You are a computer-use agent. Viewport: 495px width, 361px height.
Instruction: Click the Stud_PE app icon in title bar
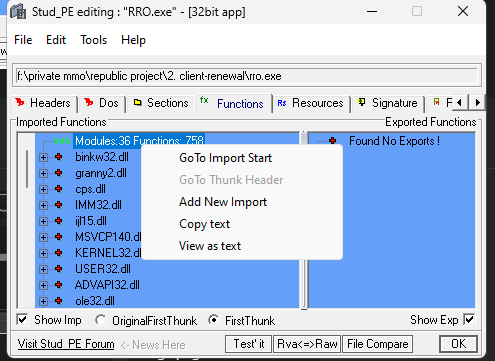(x=18, y=11)
